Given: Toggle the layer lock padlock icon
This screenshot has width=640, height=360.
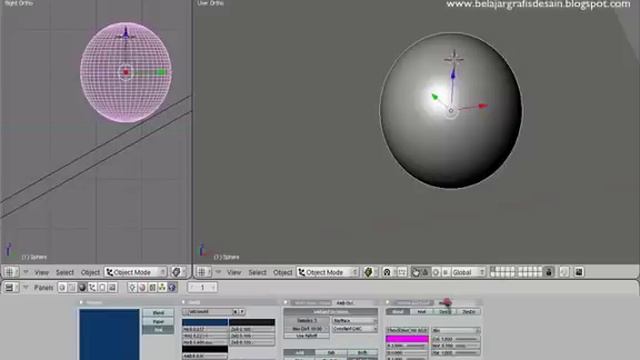Looking at the screenshot, I should coord(549,272).
